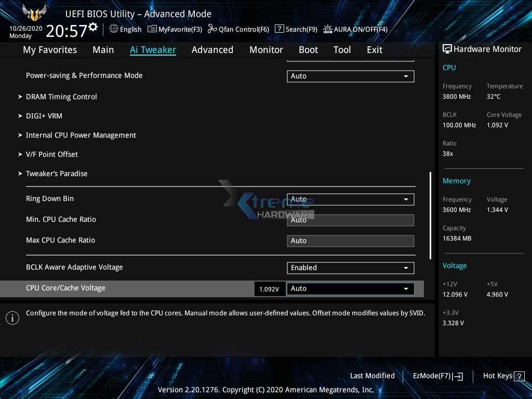This screenshot has width=532, height=399.
Task: Switch to EzMode with F7 button
Action: point(438,376)
